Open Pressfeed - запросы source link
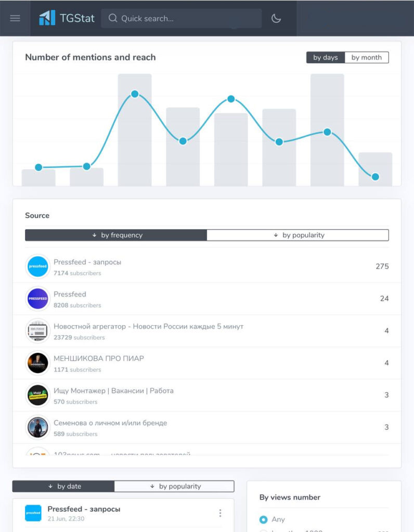 pyautogui.click(x=87, y=262)
